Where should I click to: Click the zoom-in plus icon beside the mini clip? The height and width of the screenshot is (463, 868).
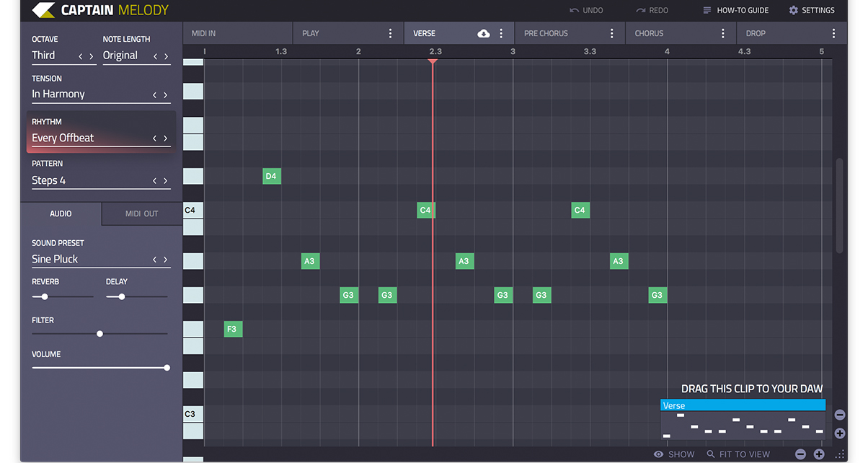tap(839, 433)
